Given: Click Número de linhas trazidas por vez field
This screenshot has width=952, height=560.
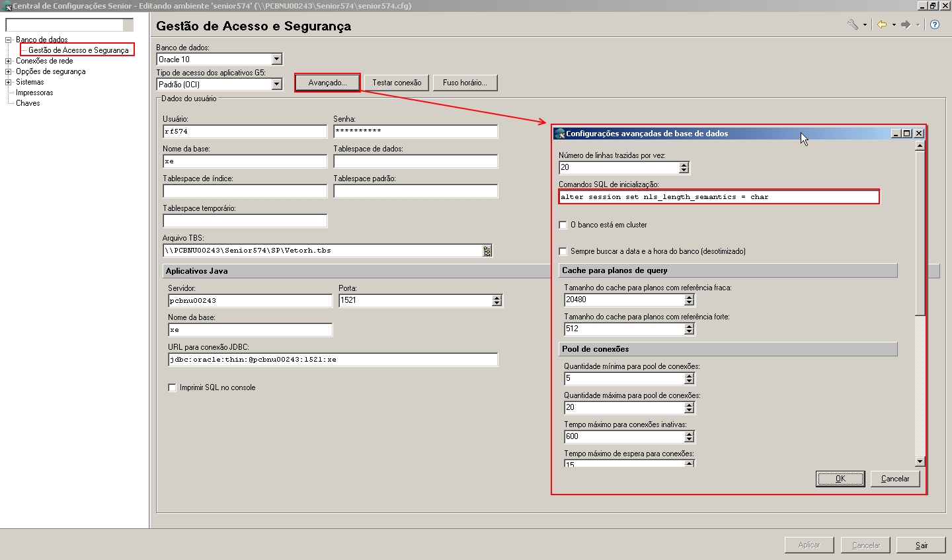Looking at the screenshot, I should click(619, 168).
